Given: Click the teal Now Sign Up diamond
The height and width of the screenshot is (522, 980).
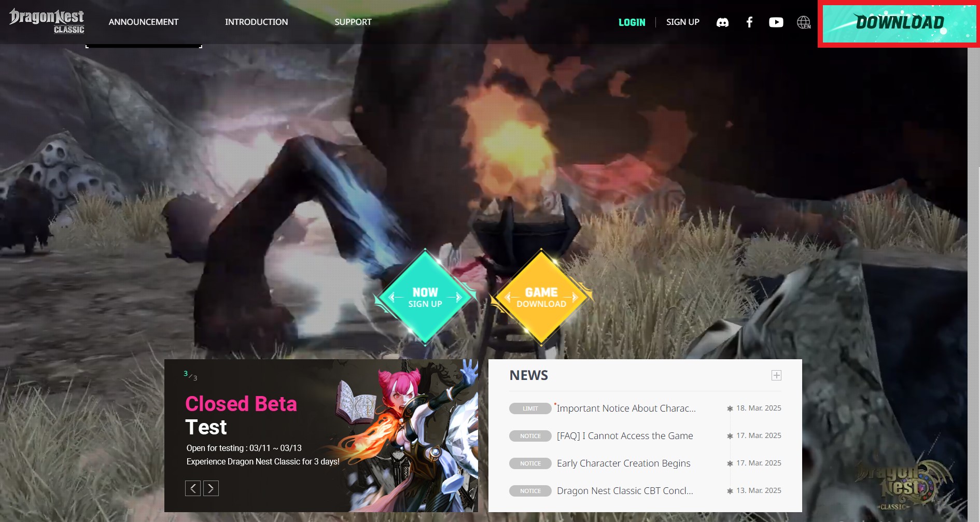Looking at the screenshot, I should pos(425,298).
